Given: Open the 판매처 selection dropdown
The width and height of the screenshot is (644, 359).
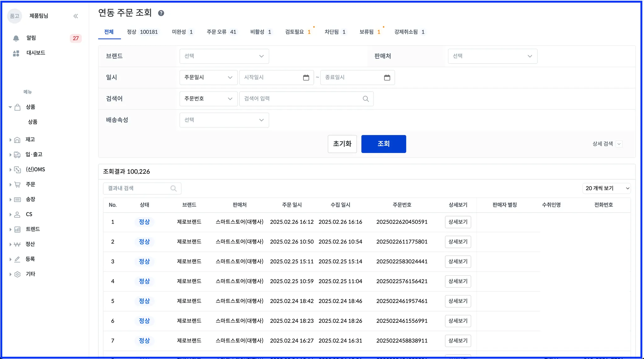Looking at the screenshot, I should [492, 56].
